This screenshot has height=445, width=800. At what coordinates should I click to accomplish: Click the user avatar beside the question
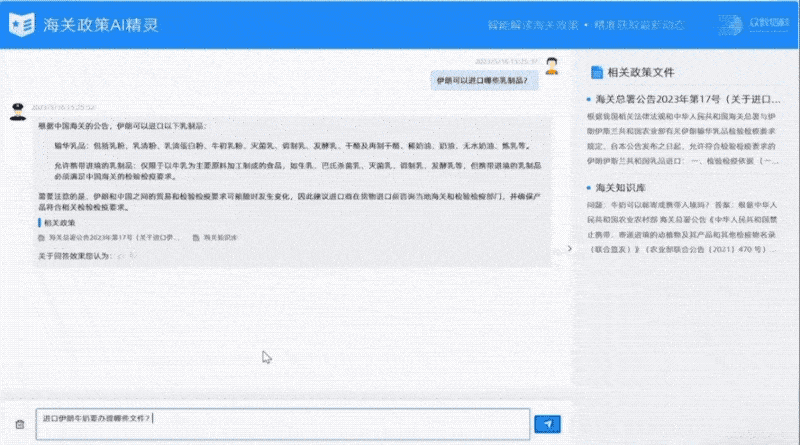[552, 66]
